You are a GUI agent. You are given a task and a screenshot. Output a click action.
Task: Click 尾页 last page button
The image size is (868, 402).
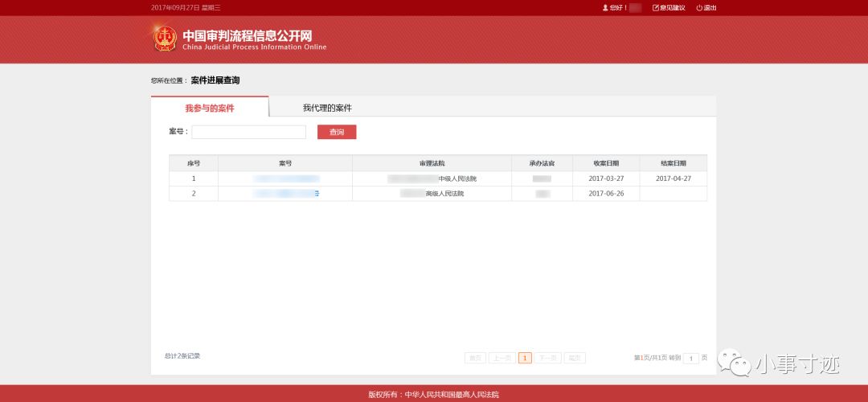(x=574, y=358)
